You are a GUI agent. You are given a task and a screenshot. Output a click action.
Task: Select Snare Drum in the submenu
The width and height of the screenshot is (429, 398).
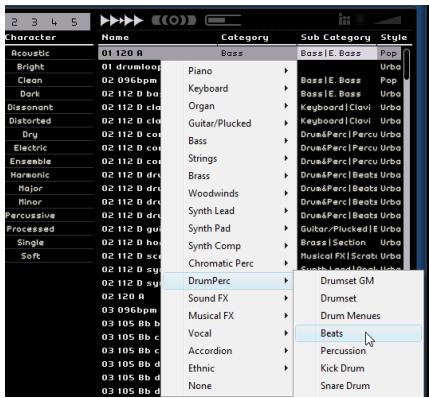point(358,386)
